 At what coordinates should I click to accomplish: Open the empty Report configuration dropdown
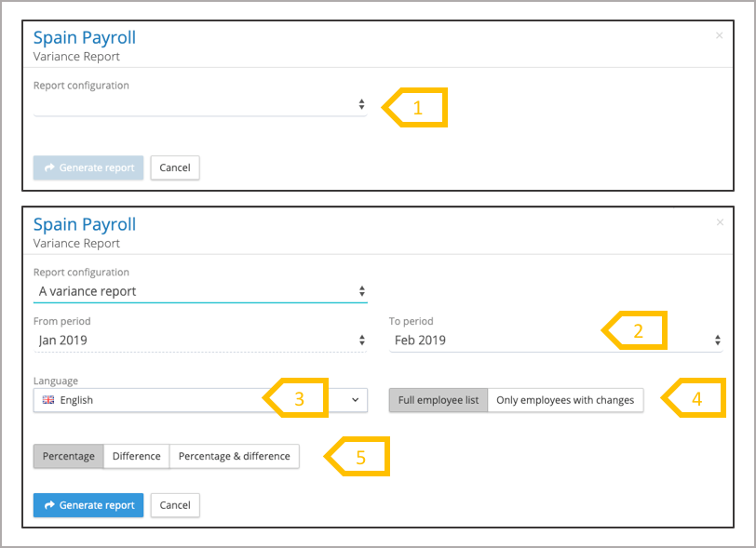coord(200,105)
